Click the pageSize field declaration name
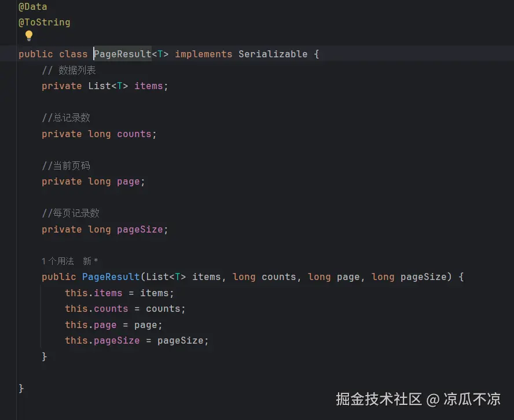514x420 pixels. point(139,230)
